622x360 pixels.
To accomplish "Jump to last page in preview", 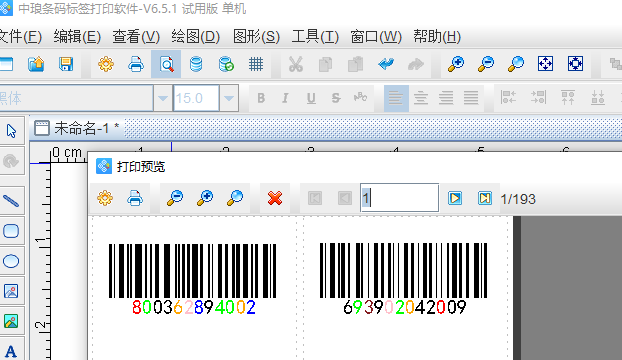I will pyautogui.click(x=485, y=198).
